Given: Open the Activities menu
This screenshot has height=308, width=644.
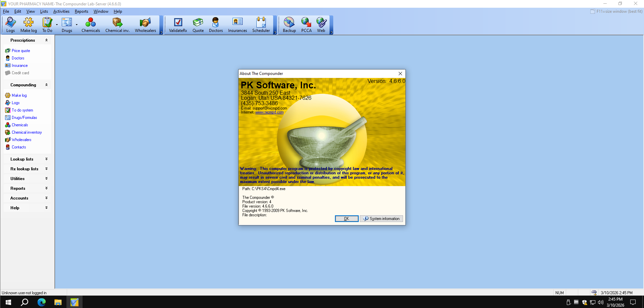Looking at the screenshot, I should tap(61, 11).
